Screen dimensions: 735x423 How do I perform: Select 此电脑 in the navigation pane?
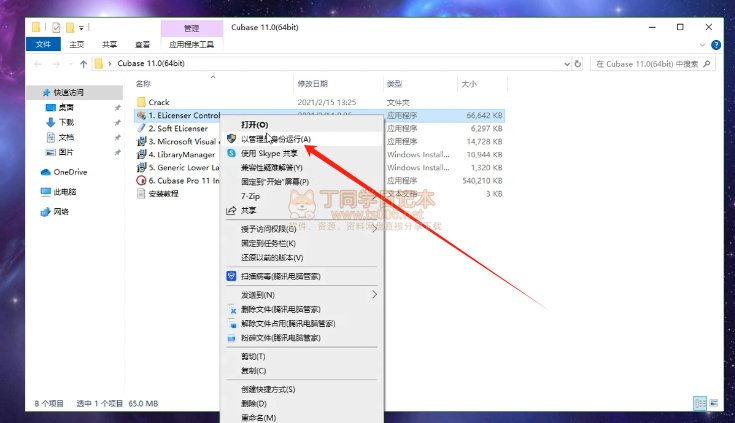pos(65,192)
